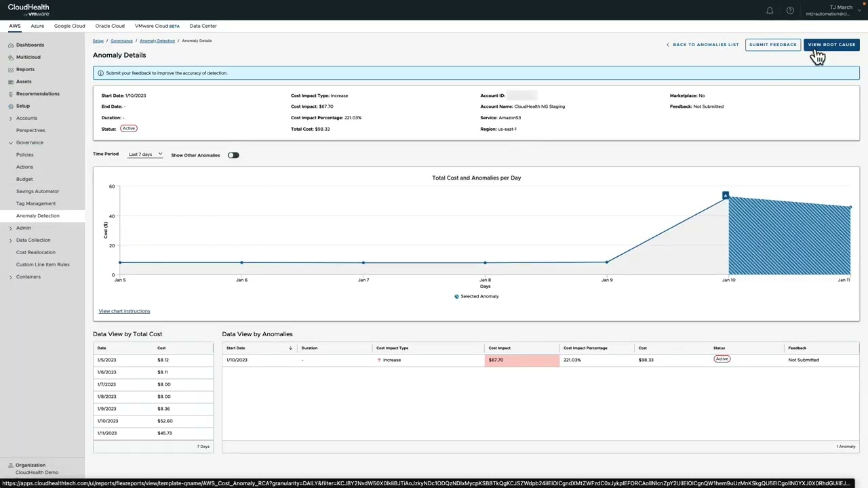
Task: Click the increase arrow icon in anomaly row
Action: click(x=379, y=360)
